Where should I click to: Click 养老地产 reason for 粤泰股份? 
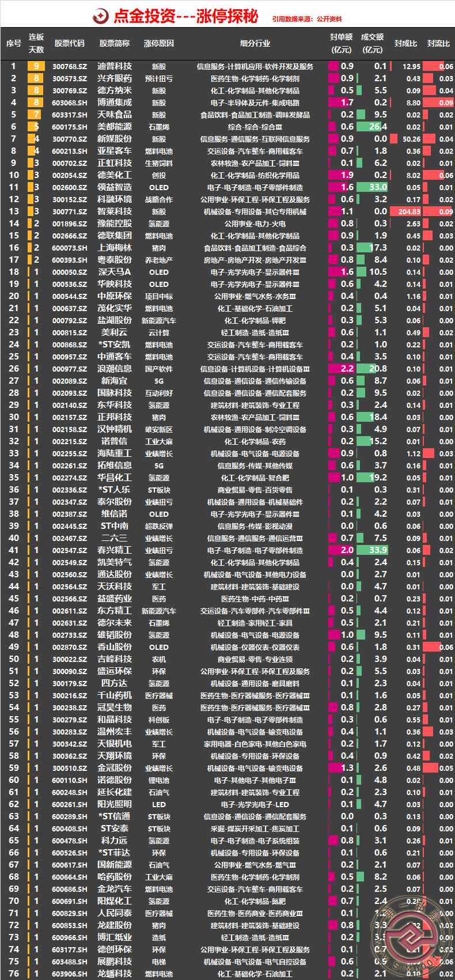click(x=159, y=260)
